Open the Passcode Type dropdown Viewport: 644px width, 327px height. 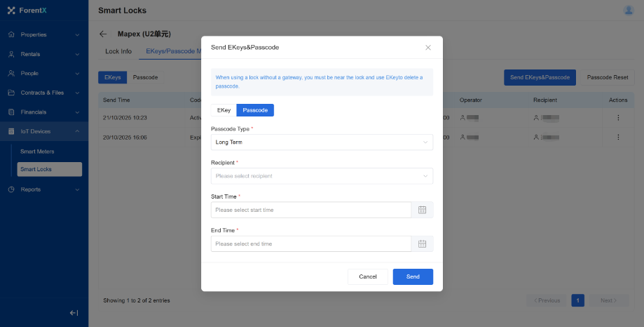click(322, 142)
